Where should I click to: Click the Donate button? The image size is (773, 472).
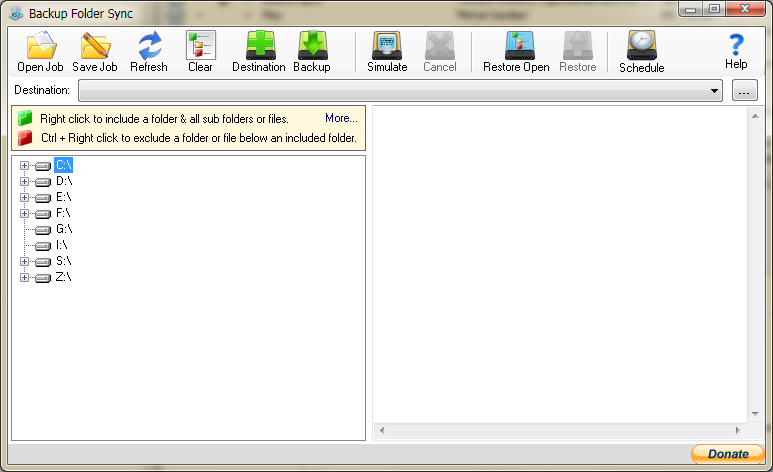pyautogui.click(x=728, y=454)
